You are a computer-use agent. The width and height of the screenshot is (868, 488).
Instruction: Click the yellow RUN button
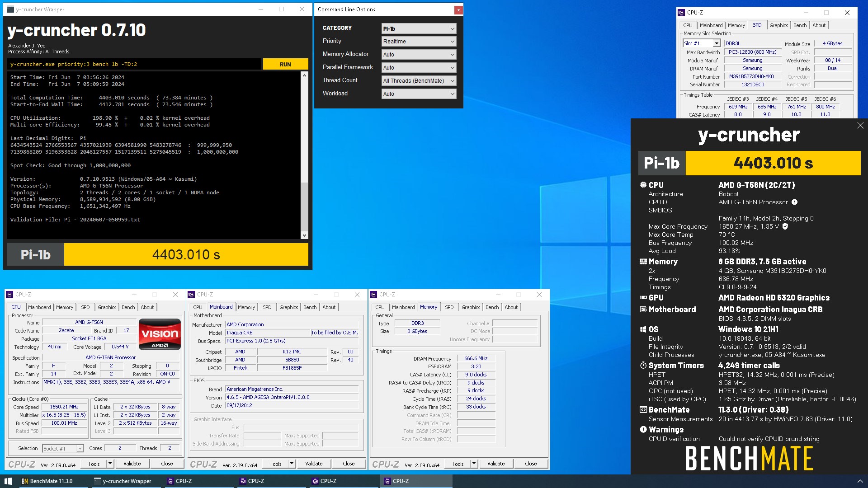tap(285, 64)
